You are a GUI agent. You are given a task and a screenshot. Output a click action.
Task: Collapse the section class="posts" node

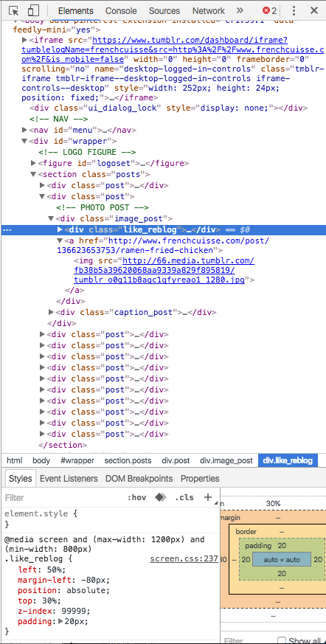(33, 174)
